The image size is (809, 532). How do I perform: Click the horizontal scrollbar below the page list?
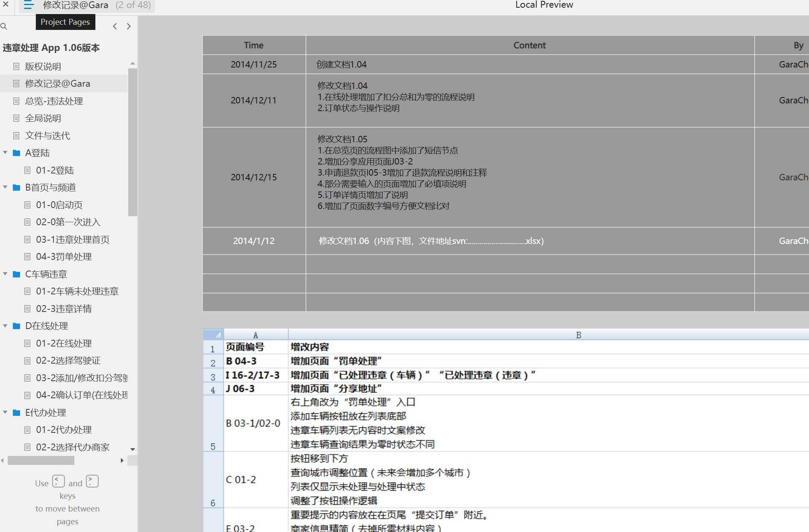[41, 461]
